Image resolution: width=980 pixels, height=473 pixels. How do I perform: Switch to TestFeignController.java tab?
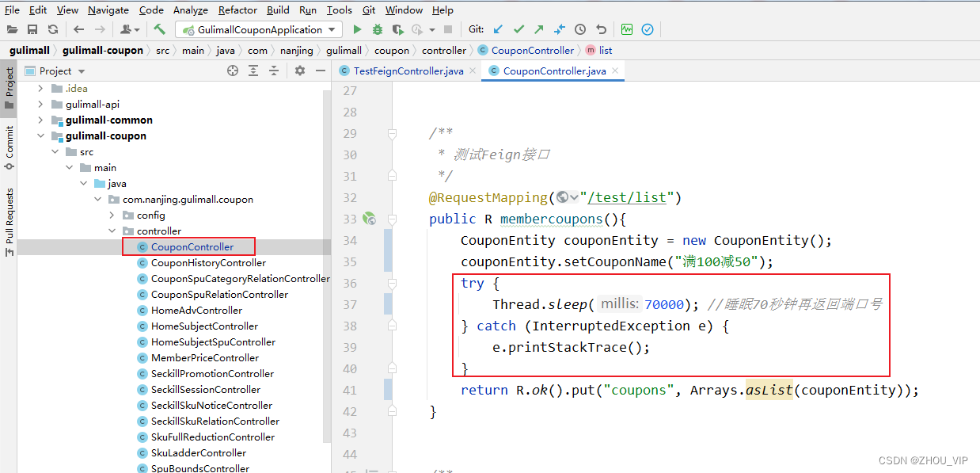408,71
